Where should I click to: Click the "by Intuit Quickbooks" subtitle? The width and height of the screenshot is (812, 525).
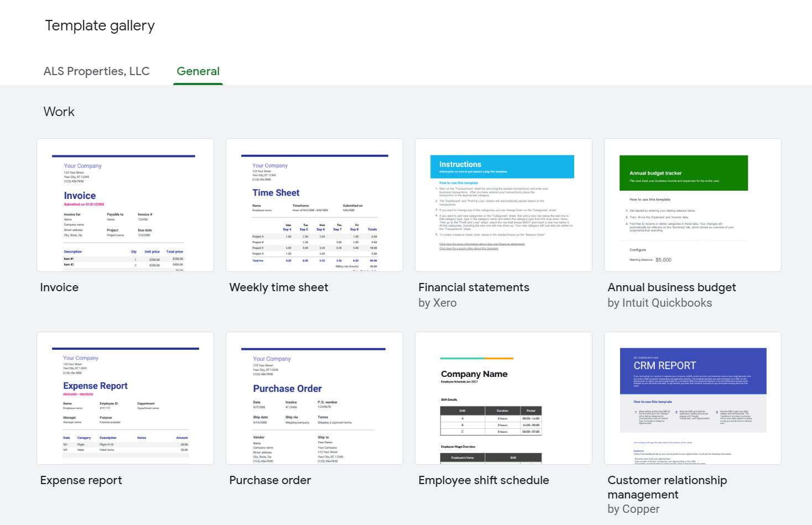pyautogui.click(x=659, y=303)
